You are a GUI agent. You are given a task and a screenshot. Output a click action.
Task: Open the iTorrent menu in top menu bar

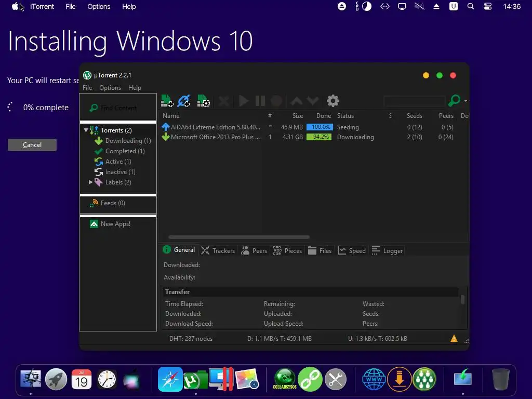(x=42, y=6)
